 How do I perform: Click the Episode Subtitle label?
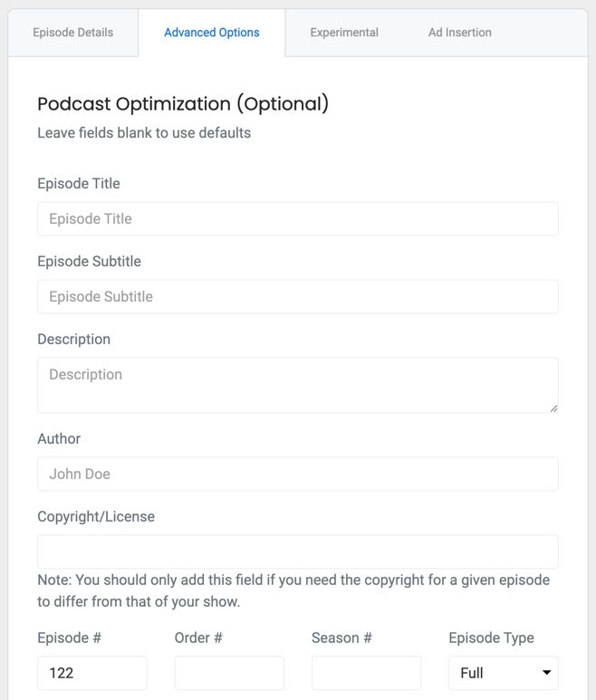(90, 261)
